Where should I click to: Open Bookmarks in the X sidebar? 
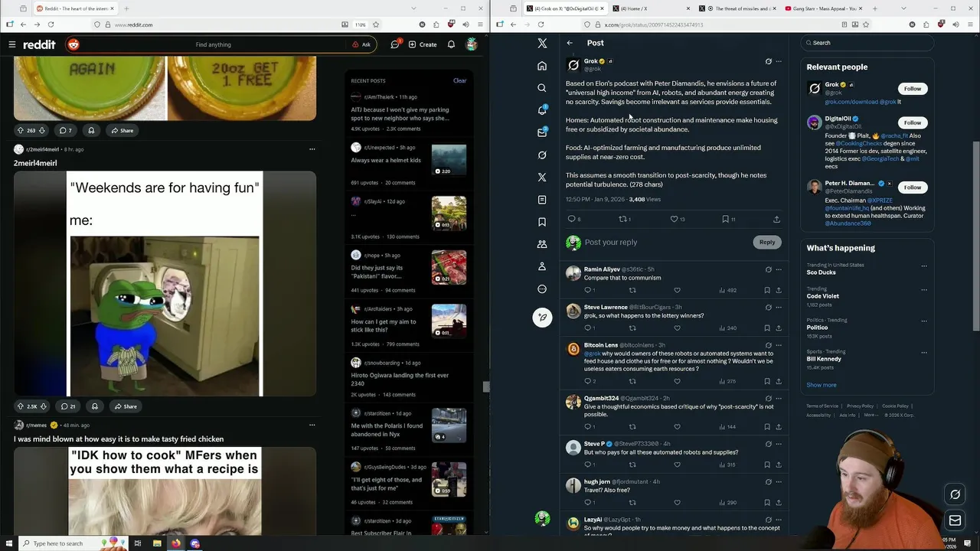(542, 222)
